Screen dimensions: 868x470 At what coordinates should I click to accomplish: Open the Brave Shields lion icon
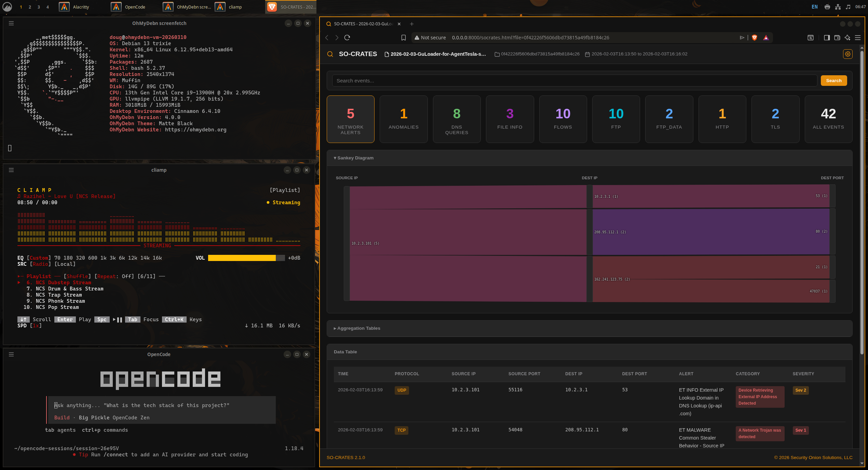click(x=755, y=38)
